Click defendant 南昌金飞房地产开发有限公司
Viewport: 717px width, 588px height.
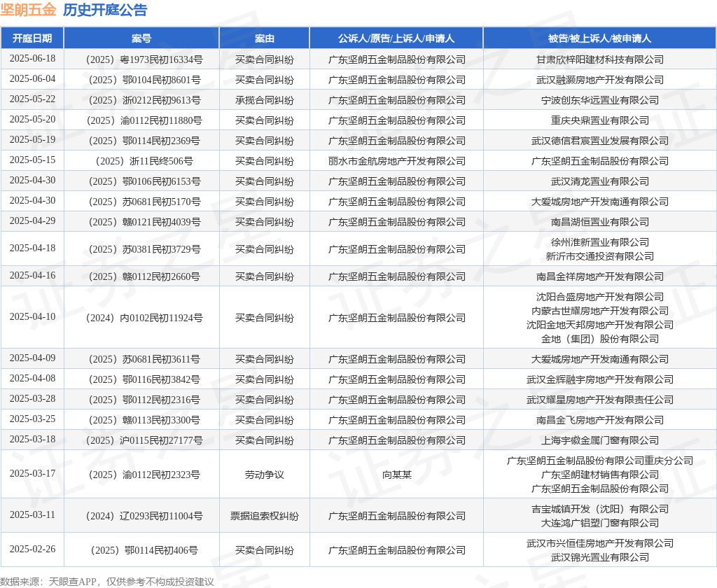click(x=600, y=420)
